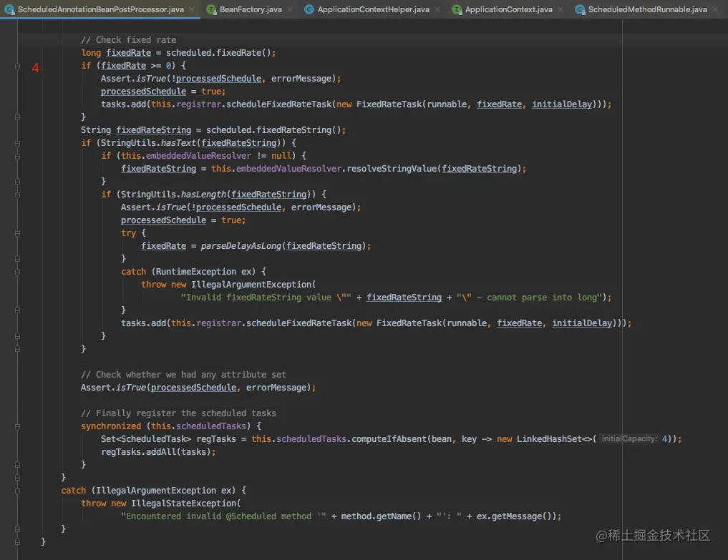Image resolution: width=728 pixels, height=560 pixels.
Task: Open the ApplicationContextHelper.java tab
Action: point(373,9)
